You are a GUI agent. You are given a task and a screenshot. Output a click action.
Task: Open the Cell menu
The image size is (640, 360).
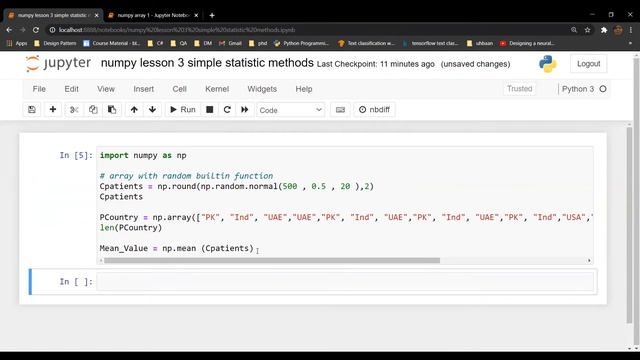179,89
